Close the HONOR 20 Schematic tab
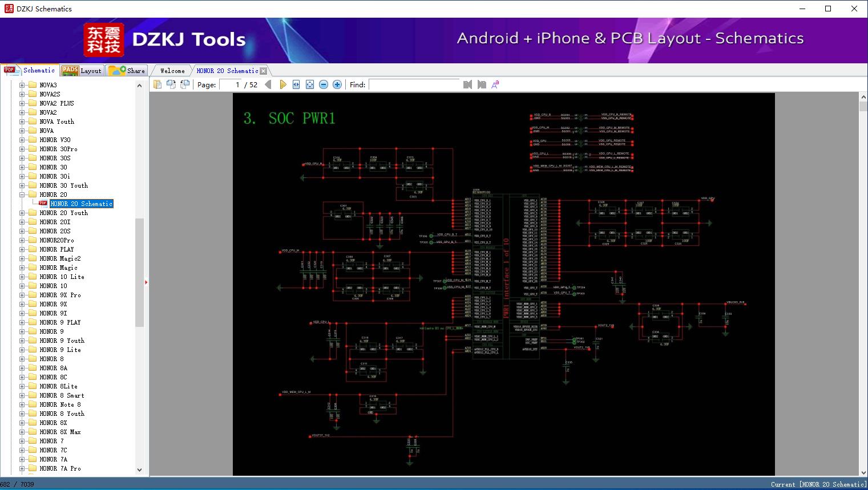 tap(264, 71)
